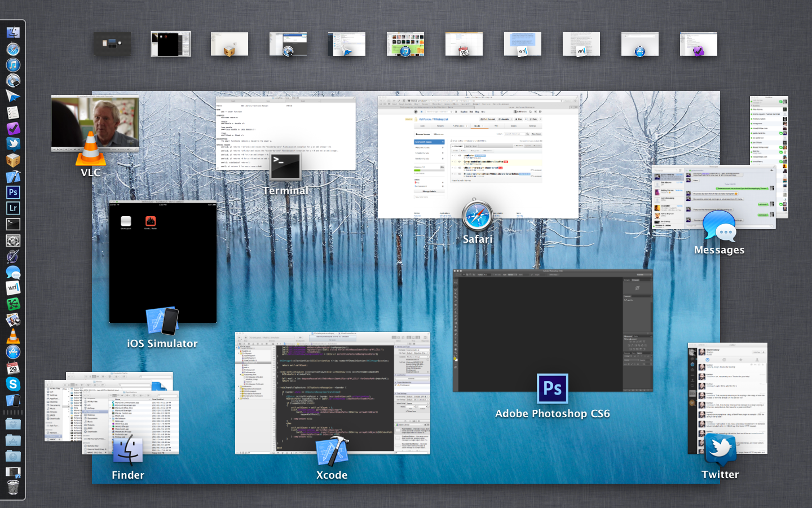The height and width of the screenshot is (508, 812).
Task: Click the Sparrow paper plane Dock icon
Action: tap(13, 96)
